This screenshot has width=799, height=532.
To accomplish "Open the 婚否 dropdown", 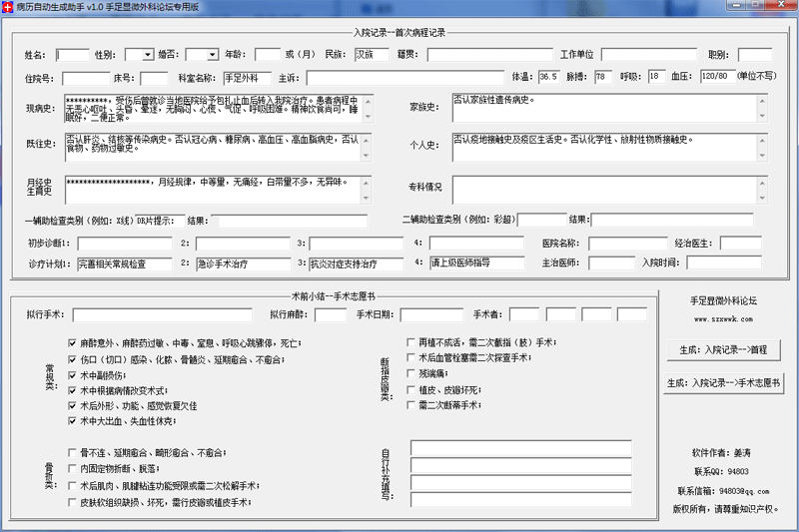I will 213,55.
